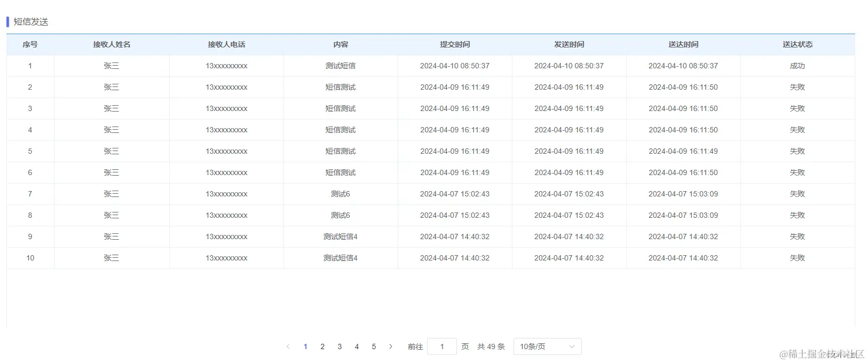Click 短信测试 content in row 5
The image size is (868, 363).
pyautogui.click(x=341, y=151)
